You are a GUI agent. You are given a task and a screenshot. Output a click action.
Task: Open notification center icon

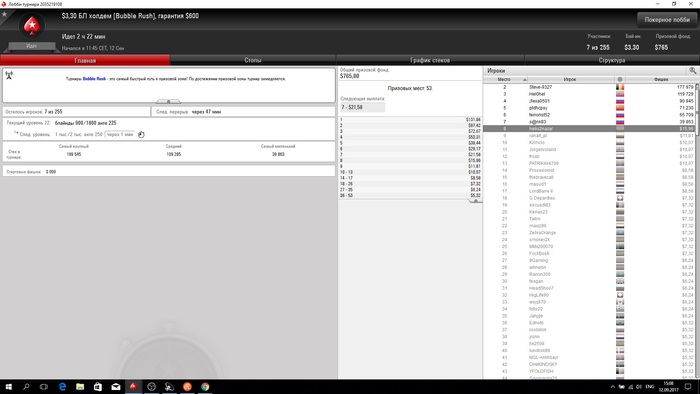tap(688, 387)
